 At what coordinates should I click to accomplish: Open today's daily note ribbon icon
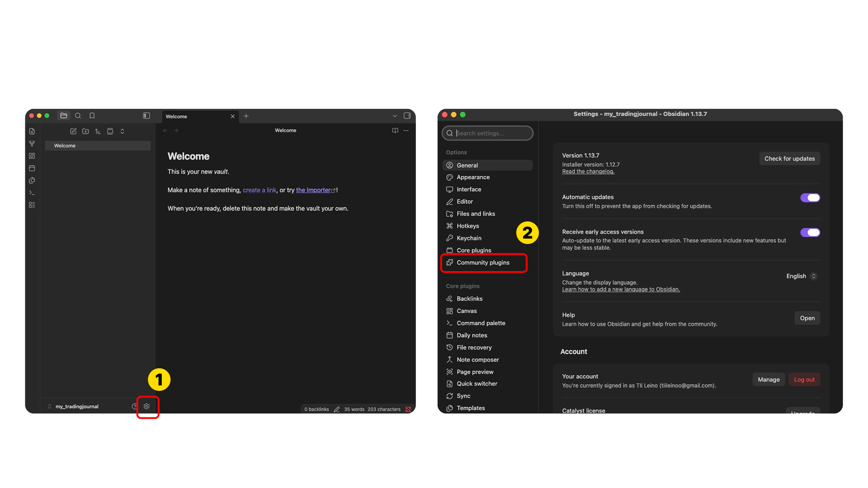pyautogui.click(x=32, y=168)
